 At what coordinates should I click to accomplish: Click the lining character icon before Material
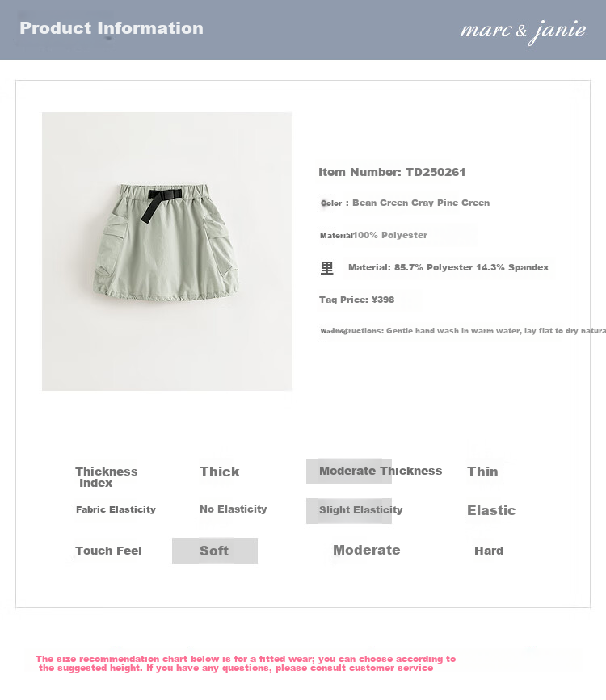[326, 268]
